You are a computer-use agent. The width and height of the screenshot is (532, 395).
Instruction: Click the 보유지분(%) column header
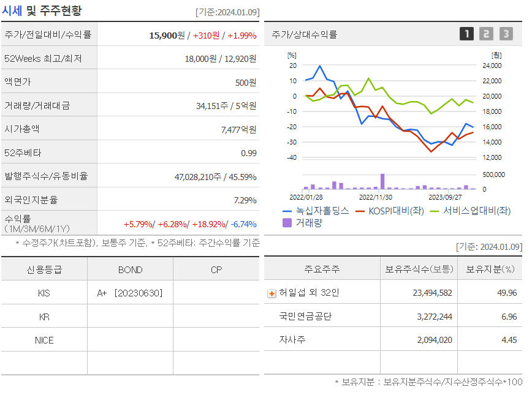pos(490,269)
